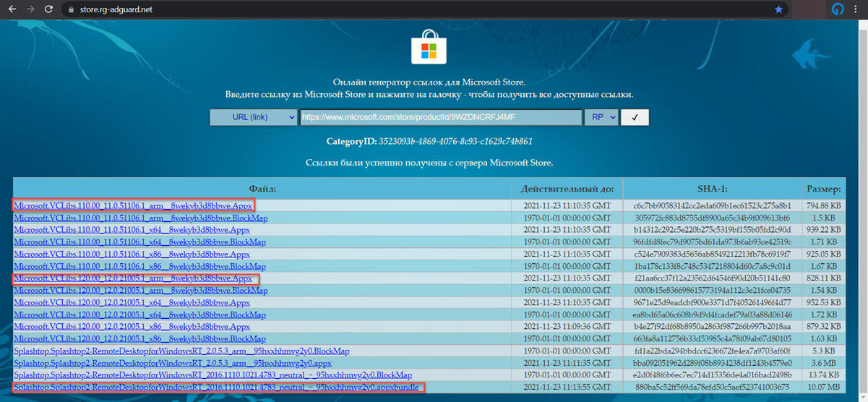Reload the page with the refresh icon

[x=48, y=10]
